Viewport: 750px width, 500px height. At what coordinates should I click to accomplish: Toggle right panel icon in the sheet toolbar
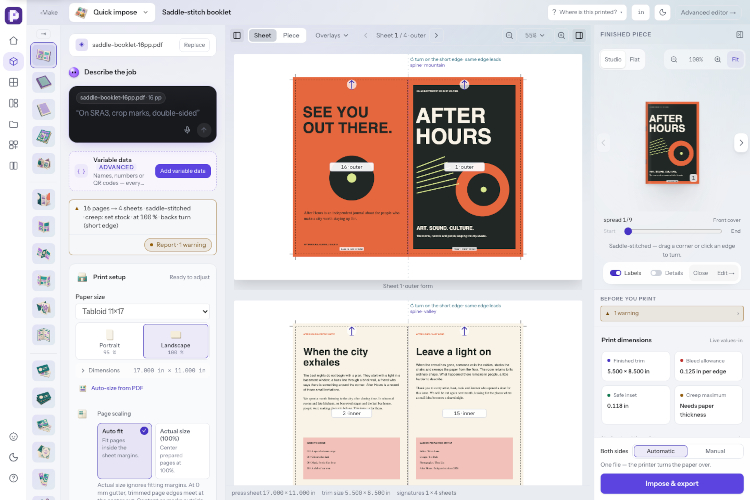click(x=579, y=35)
